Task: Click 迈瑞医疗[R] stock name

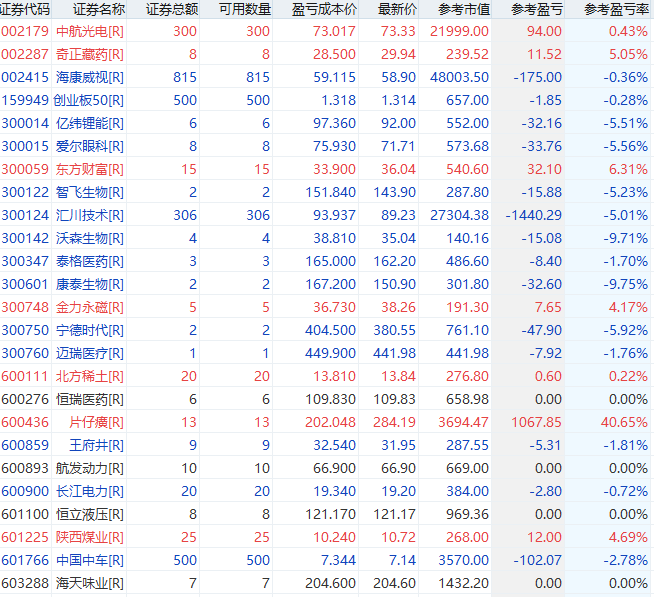Action: [90, 353]
